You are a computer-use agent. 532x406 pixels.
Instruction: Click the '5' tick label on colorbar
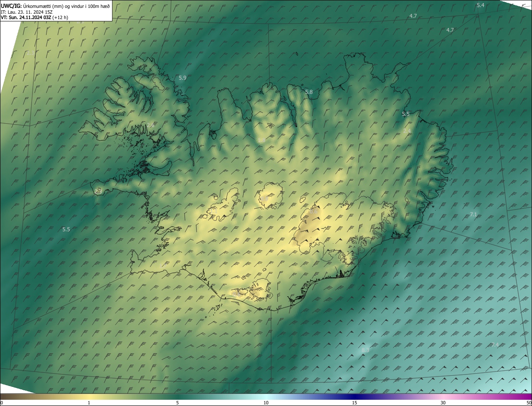click(177, 403)
